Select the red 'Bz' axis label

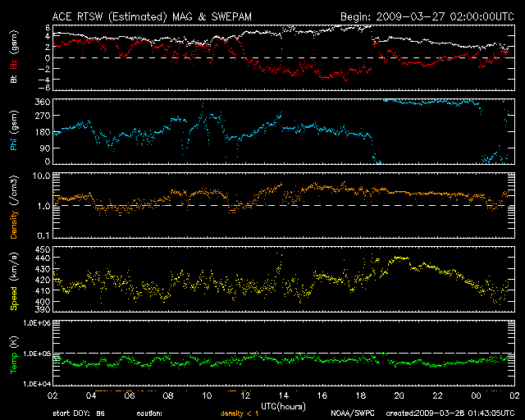[14, 65]
